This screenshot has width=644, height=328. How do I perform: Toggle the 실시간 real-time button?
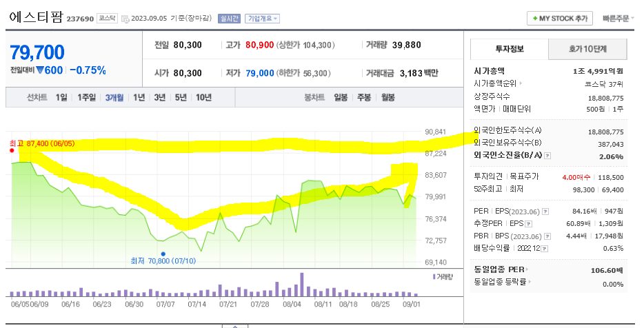click(229, 19)
